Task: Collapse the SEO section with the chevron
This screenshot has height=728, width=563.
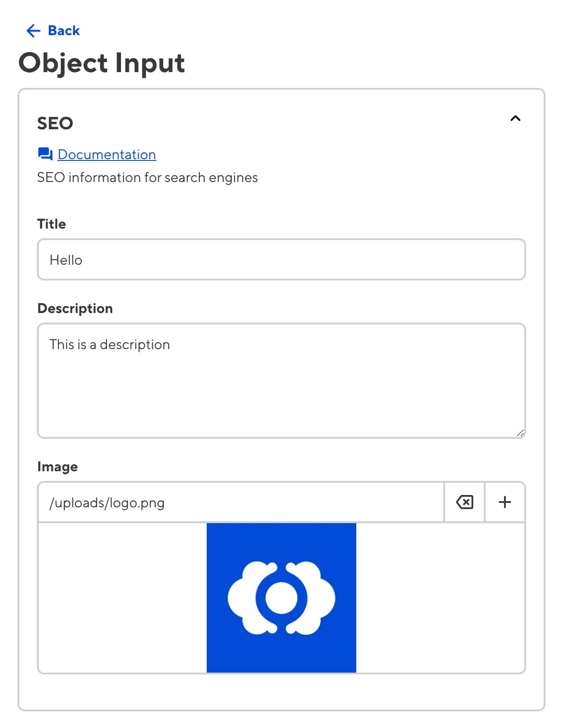Action: (515, 118)
